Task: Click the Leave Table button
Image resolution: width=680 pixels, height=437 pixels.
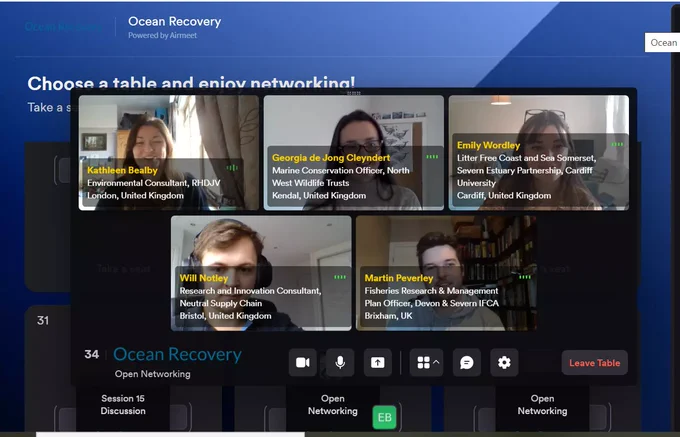Action: pyautogui.click(x=595, y=363)
